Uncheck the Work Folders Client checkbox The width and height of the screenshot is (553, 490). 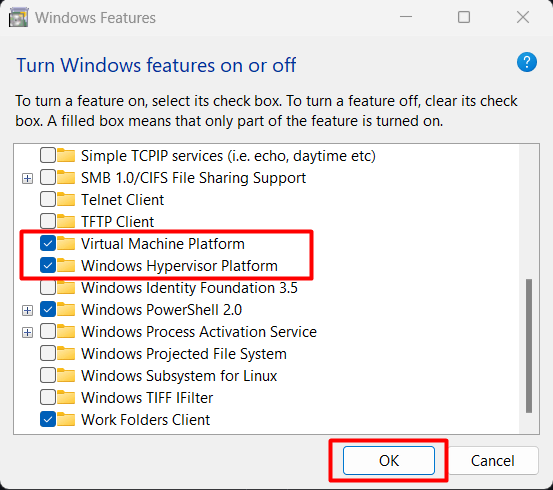point(48,419)
